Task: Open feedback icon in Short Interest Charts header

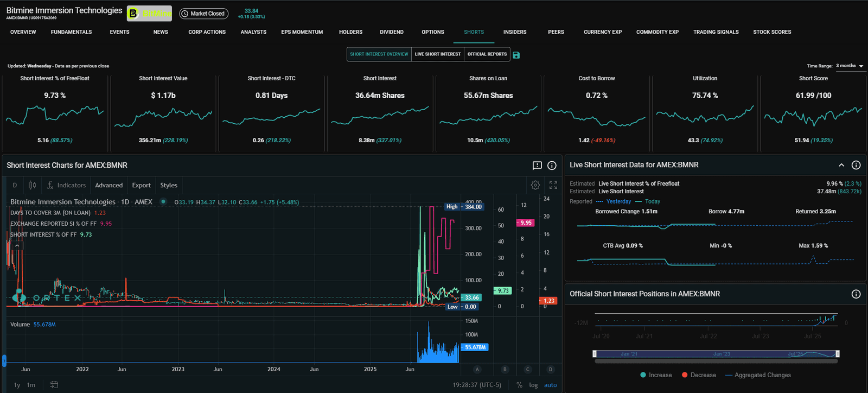Action: pyautogui.click(x=537, y=166)
